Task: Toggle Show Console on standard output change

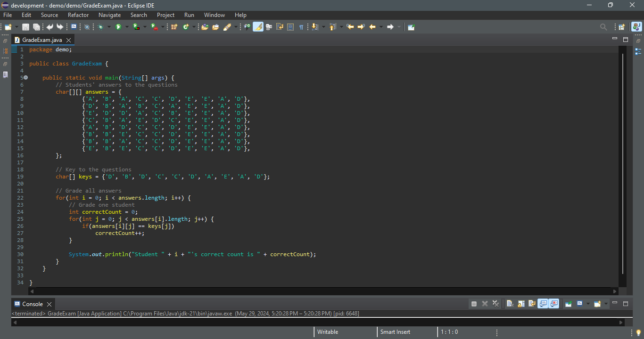Action: point(543,304)
